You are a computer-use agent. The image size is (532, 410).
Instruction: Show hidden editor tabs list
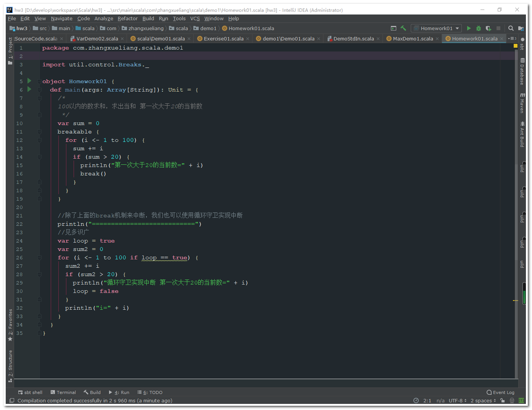[512, 39]
